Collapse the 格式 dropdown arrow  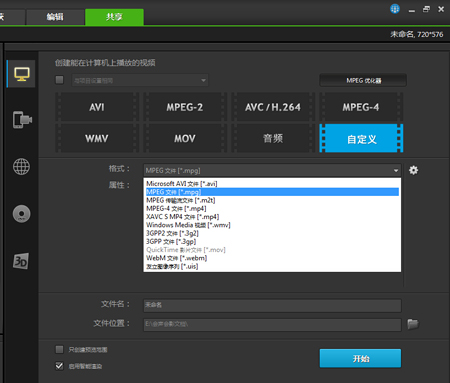tap(396, 171)
